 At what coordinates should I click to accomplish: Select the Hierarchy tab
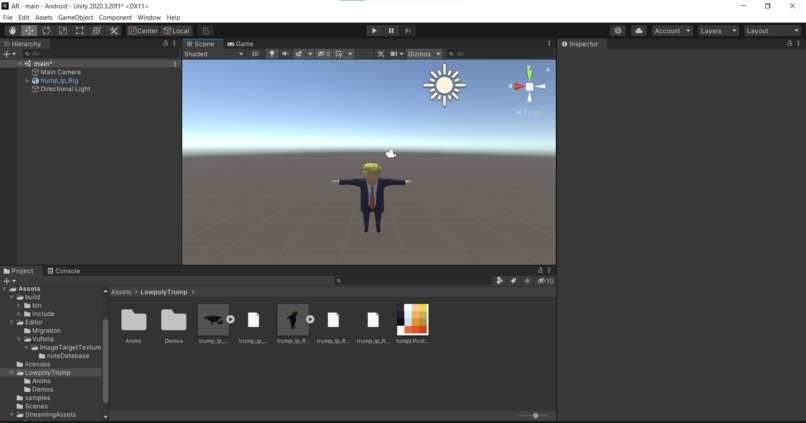(x=22, y=44)
